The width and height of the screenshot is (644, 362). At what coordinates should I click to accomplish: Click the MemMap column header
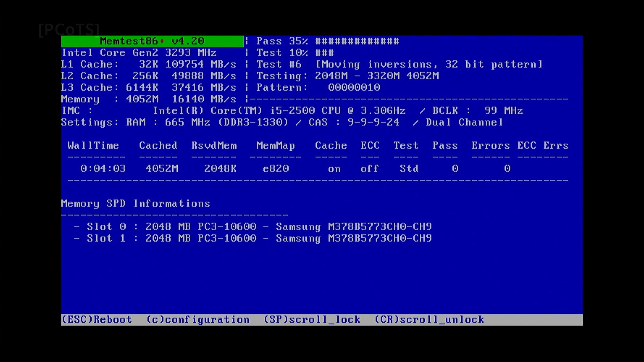tap(276, 146)
